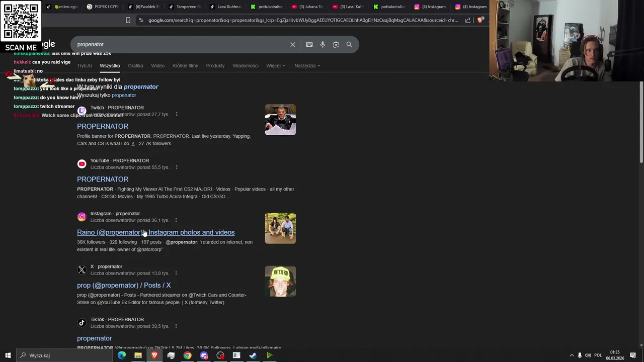Switch to the POPEK I CYPI browser tab

[103, 7]
